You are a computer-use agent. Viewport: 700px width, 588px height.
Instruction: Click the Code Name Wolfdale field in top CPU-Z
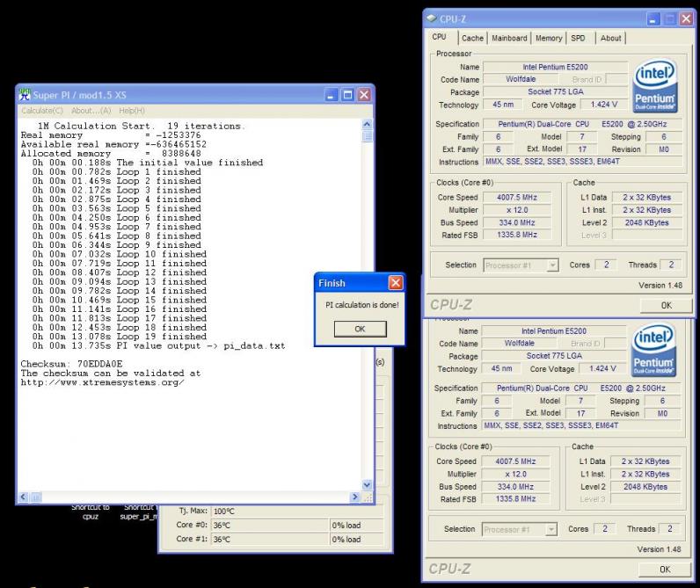(521, 79)
